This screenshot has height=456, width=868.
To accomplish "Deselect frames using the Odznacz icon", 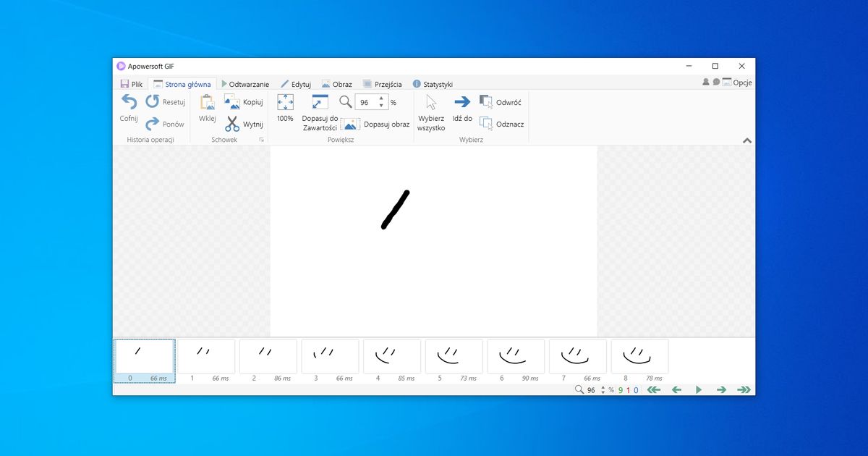I will (x=486, y=122).
